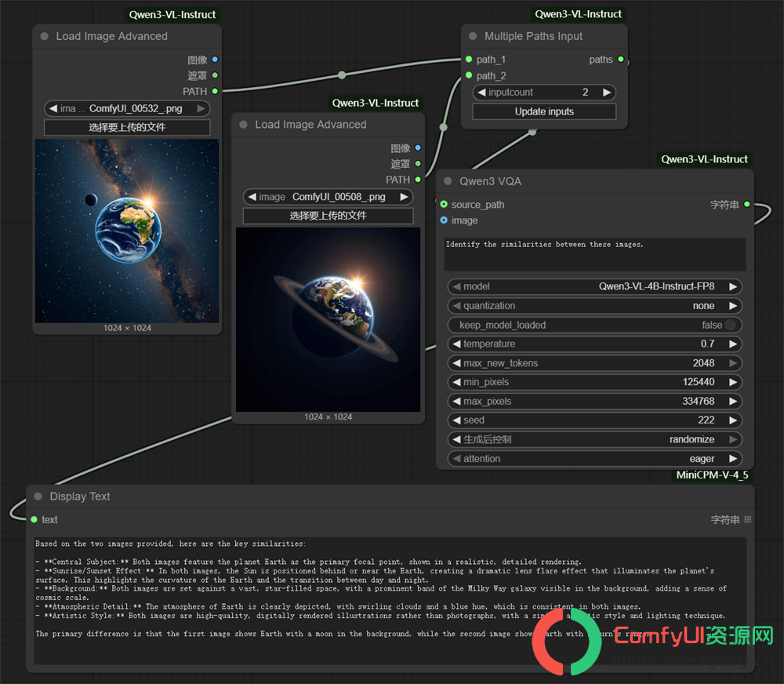Select the paths output connector
The image size is (784, 684).
(620, 59)
